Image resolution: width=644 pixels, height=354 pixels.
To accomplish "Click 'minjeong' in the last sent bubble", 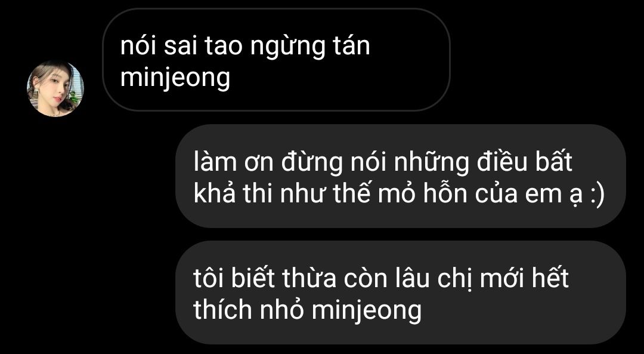I will 366,310.
